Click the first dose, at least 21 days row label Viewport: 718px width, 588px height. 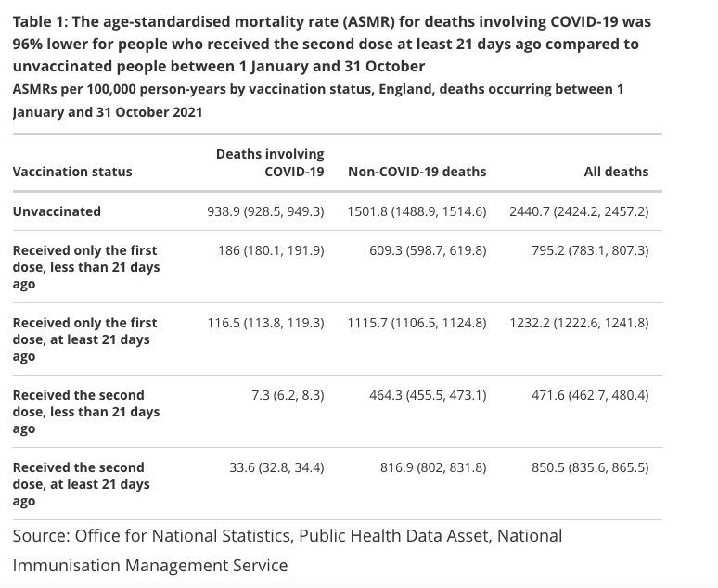click(x=85, y=339)
